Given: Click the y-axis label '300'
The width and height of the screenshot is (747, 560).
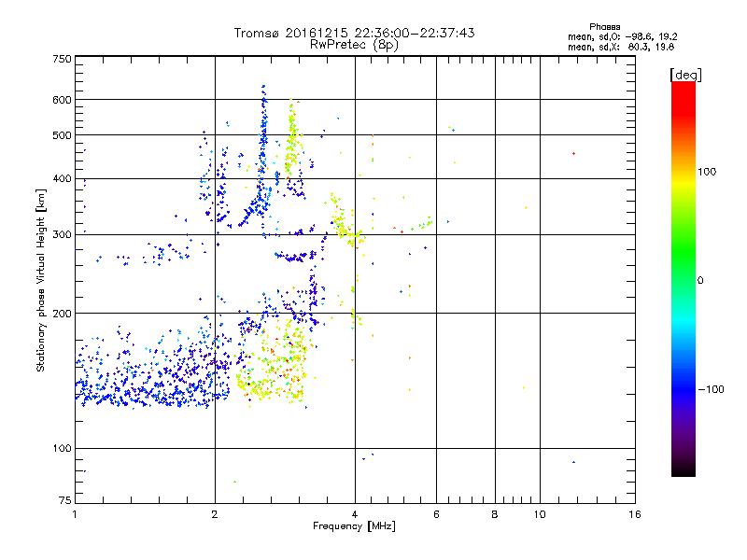Looking at the screenshot, I should pos(62,234).
